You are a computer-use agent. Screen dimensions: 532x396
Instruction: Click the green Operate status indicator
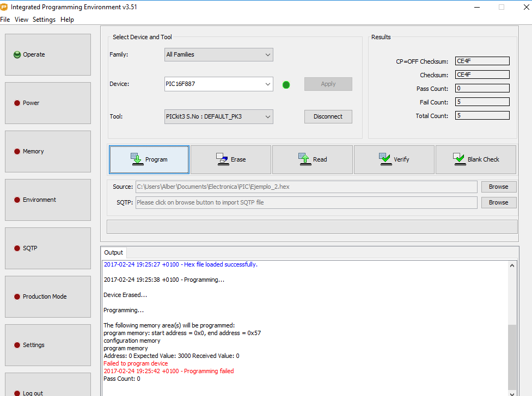coord(17,54)
